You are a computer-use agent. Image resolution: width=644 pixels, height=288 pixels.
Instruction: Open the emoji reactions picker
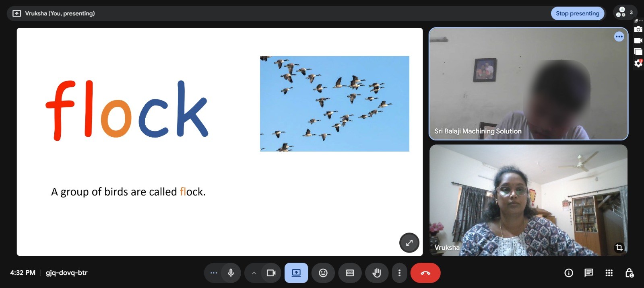(x=323, y=273)
